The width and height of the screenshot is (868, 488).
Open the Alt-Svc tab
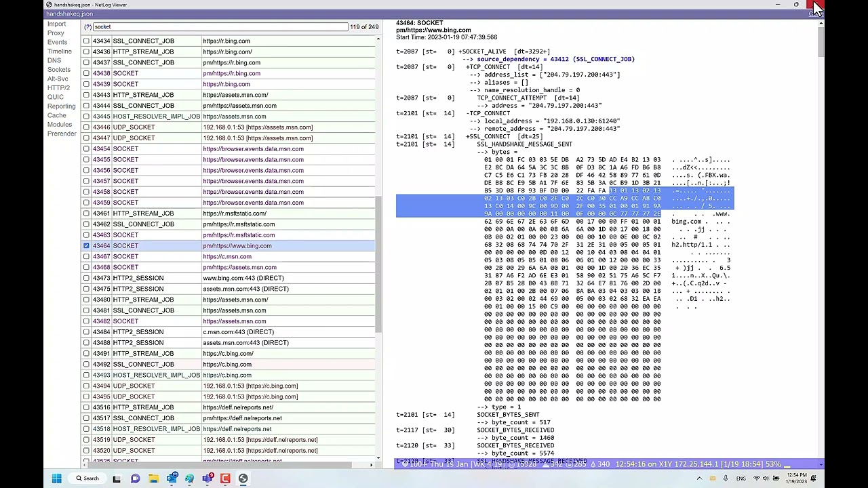58,79
